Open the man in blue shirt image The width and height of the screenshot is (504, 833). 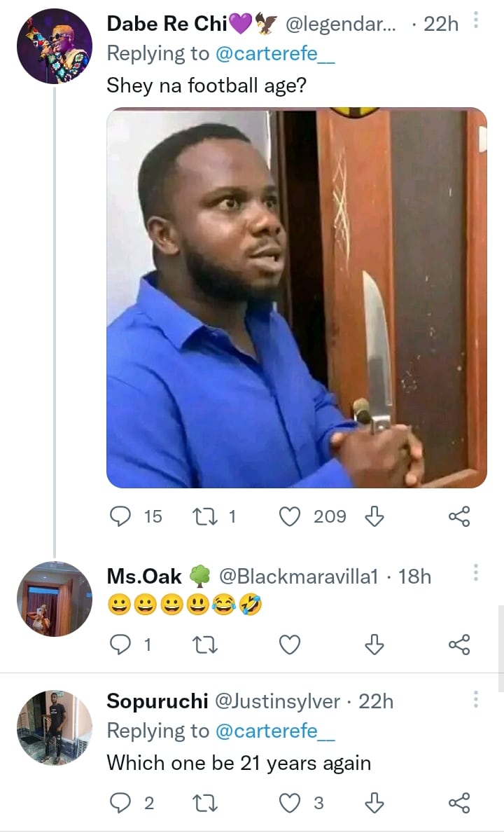(296, 298)
